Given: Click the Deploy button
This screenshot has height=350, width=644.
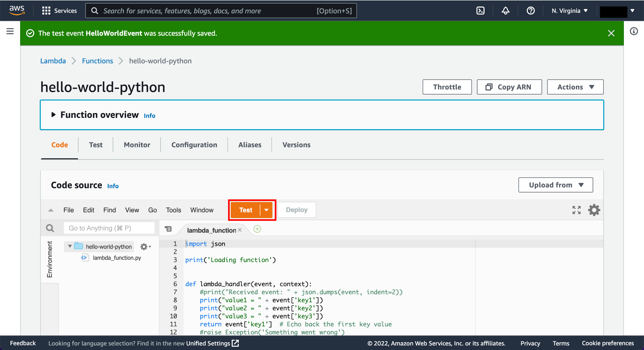Looking at the screenshot, I should [296, 210].
